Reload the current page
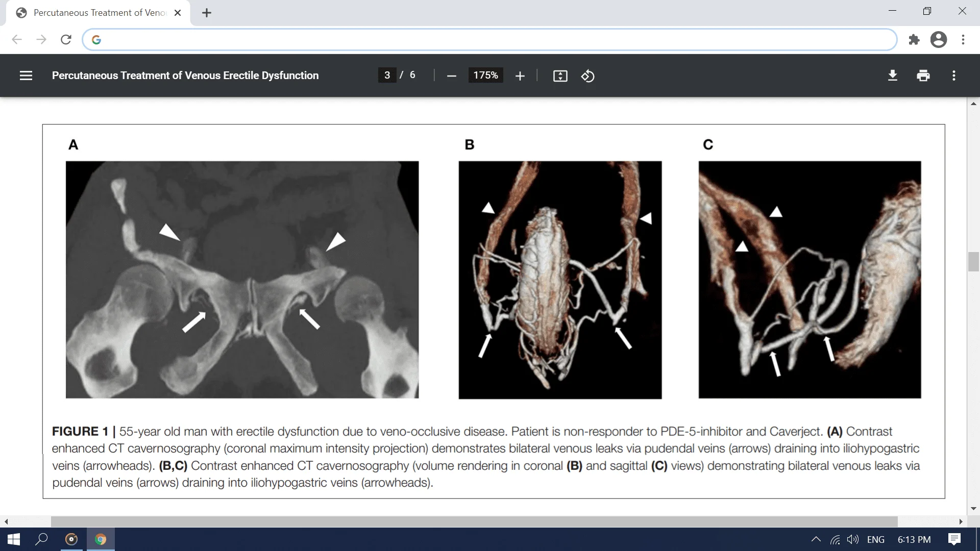The width and height of the screenshot is (980, 551). point(66,39)
